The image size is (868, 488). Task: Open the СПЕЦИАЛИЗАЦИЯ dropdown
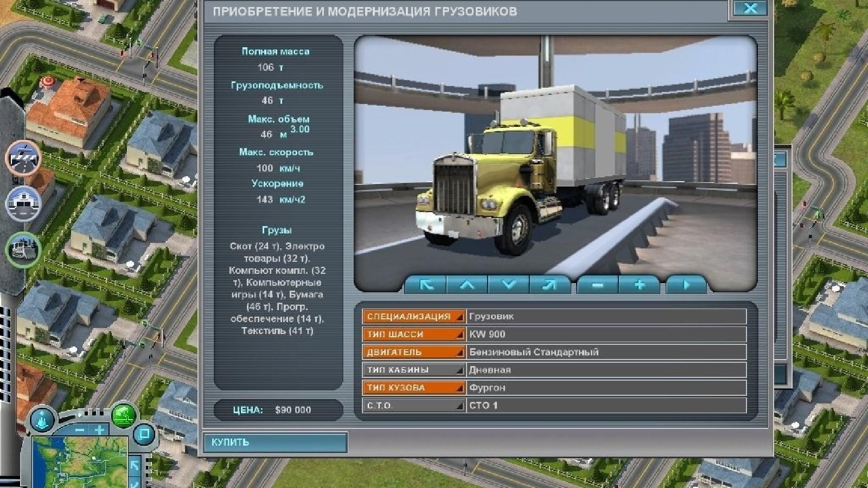tap(414, 316)
